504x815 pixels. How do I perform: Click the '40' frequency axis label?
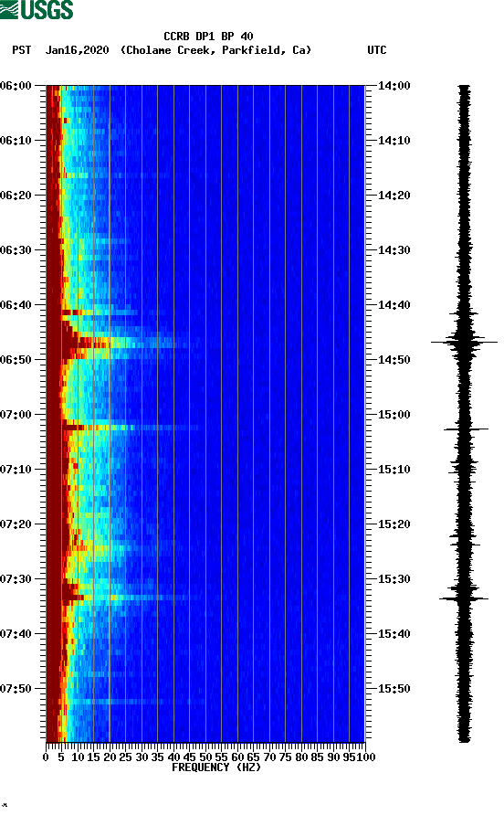(x=173, y=757)
